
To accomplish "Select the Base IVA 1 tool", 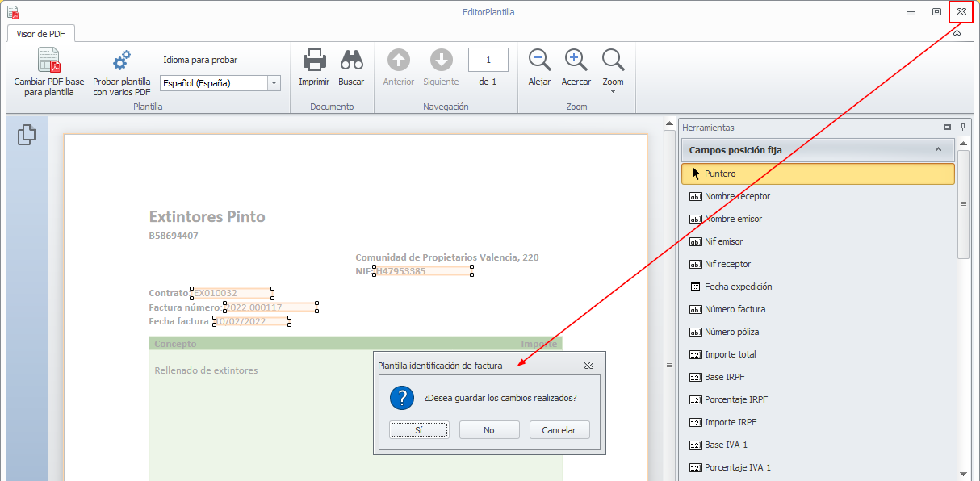I will tap(818, 445).
